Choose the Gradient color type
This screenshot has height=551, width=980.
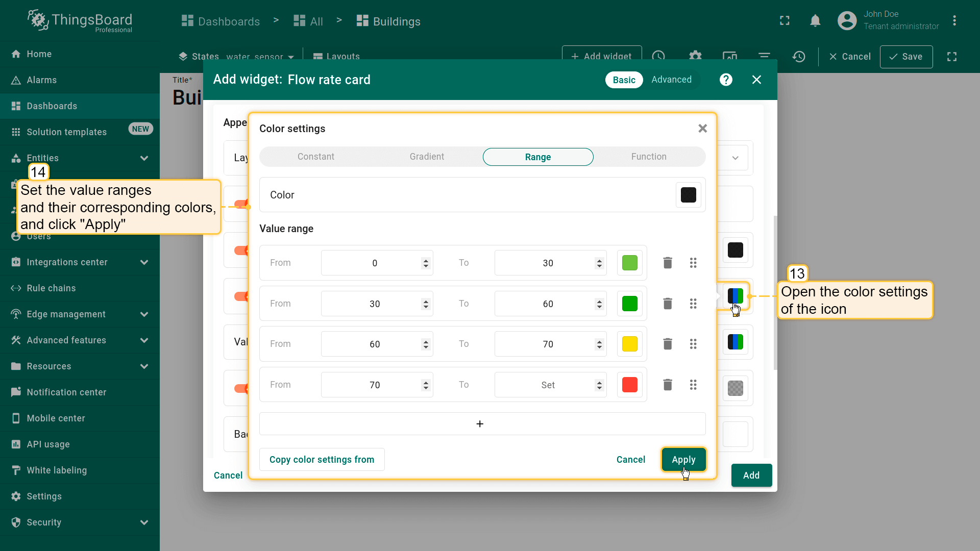pyautogui.click(x=427, y=157)
